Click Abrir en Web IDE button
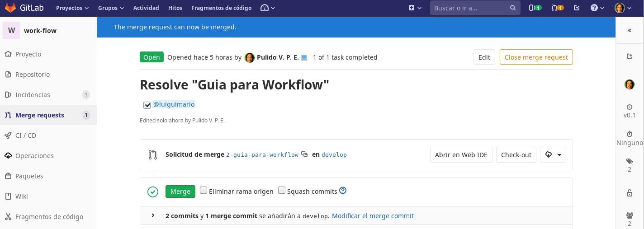Image resolution: width=644 pixels, height=229 pixels. click(x=461, y=154)
